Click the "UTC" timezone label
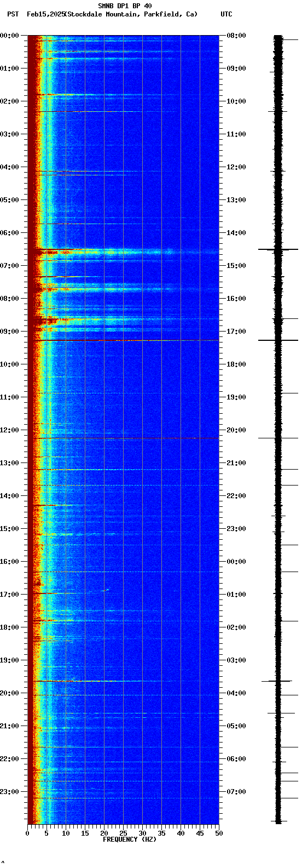Image resolution: width=302 pixels, height=868 pixels. [226, 14]
